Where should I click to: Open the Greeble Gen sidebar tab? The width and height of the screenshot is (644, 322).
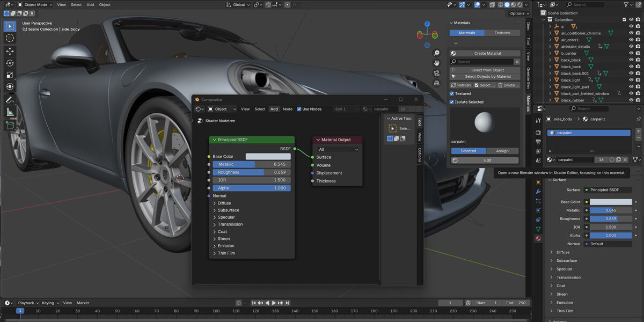(528, 78)
